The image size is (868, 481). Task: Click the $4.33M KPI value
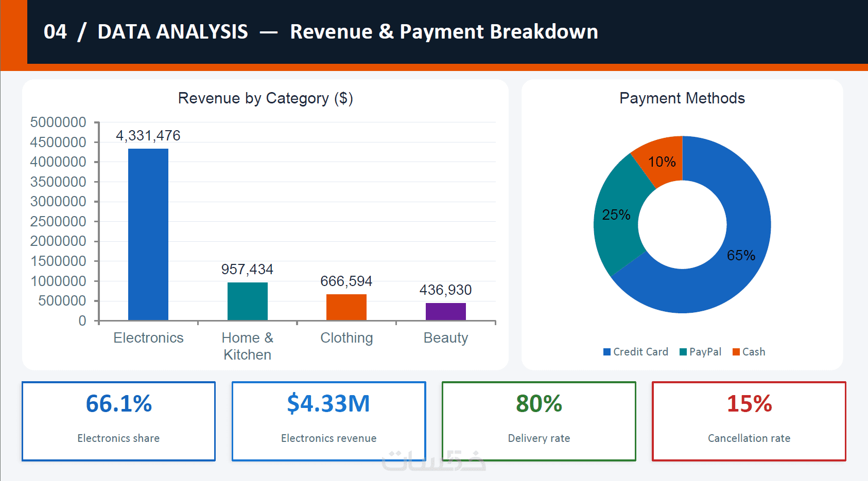[x=328, y=404]
